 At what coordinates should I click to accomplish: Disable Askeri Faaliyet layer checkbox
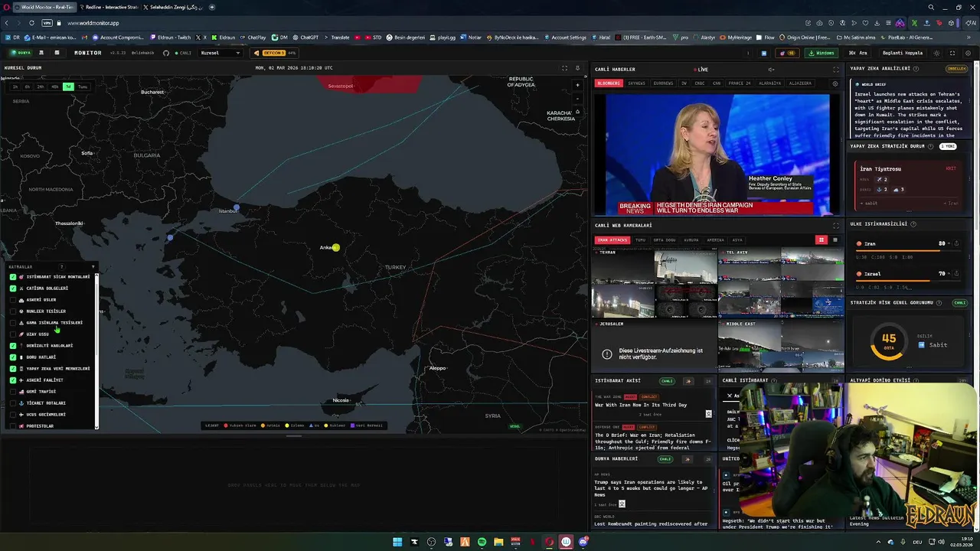pos(13,380)
